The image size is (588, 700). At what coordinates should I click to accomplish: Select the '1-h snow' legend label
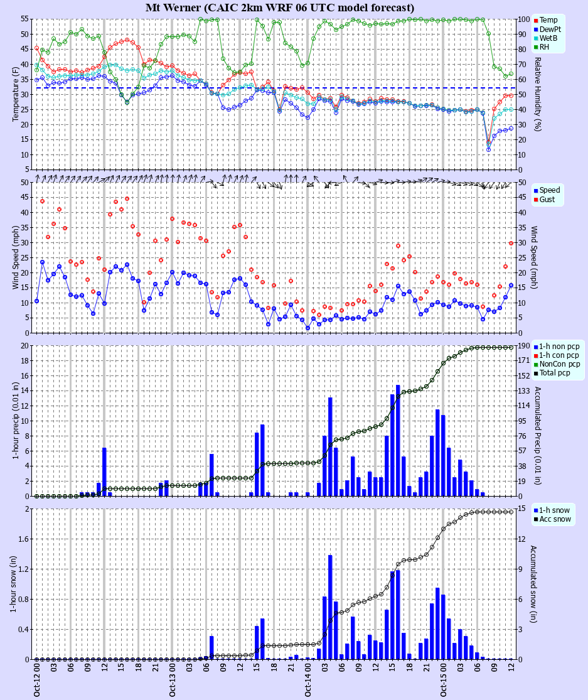click(555, 510)
